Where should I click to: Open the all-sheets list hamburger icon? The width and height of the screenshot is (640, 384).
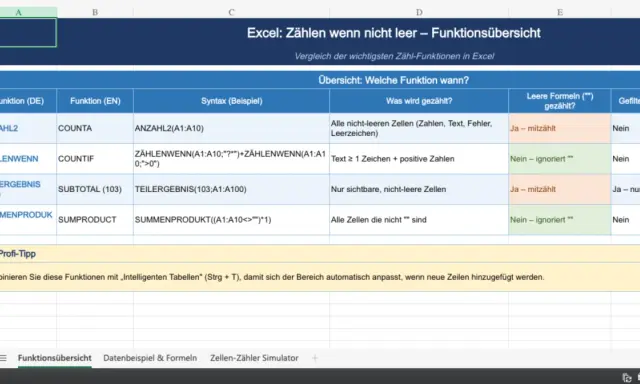pos(3,358)
